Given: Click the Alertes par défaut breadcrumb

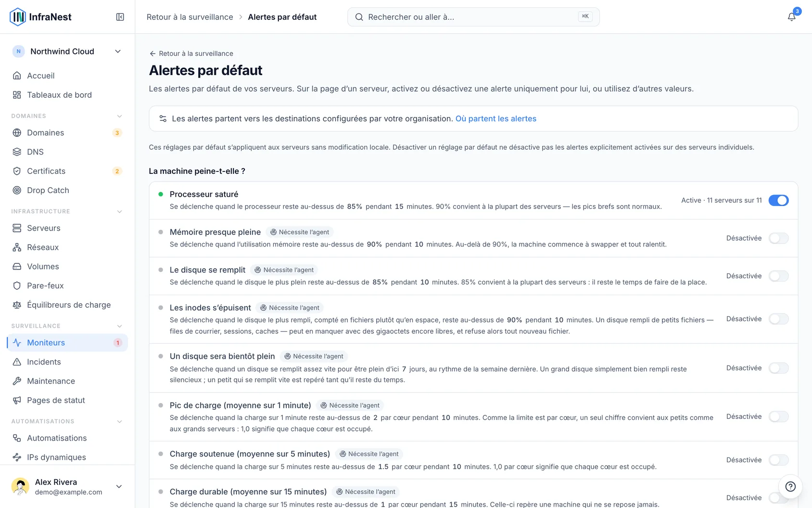Looking at the screenshot, I should point(282,17).
